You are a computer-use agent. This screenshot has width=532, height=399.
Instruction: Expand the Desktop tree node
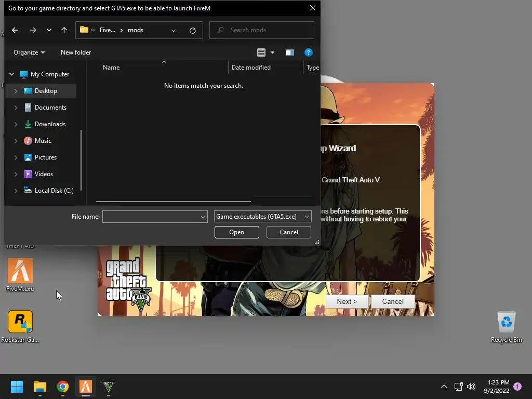16,91
